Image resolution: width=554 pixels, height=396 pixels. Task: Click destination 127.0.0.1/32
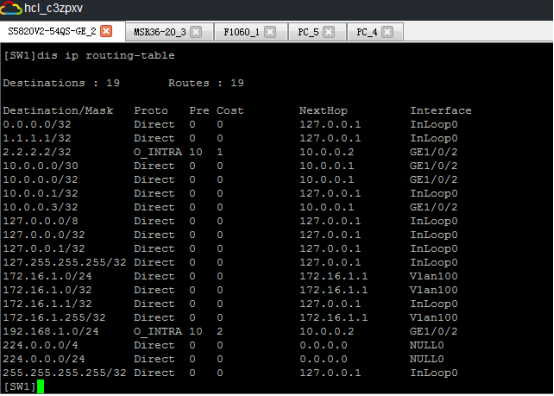pyautogui.click(x=44, y=248)
